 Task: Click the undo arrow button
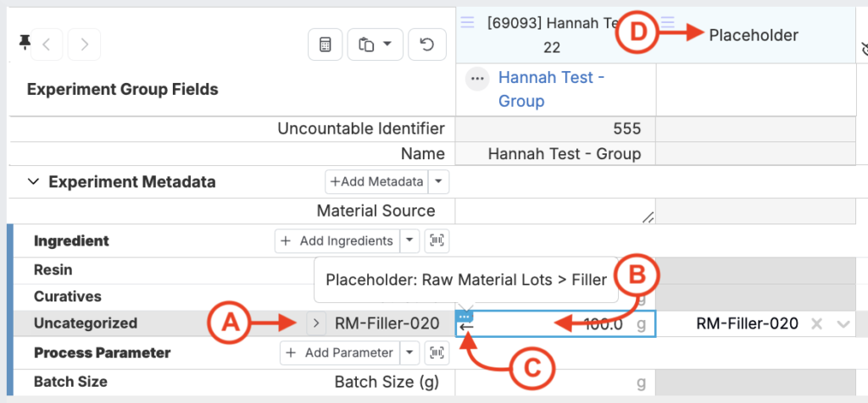point(427,44)
